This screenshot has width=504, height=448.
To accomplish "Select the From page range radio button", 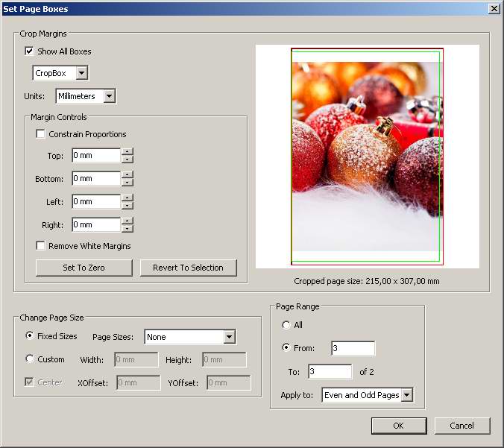I will pyautogui.click(x=286, y=347).
